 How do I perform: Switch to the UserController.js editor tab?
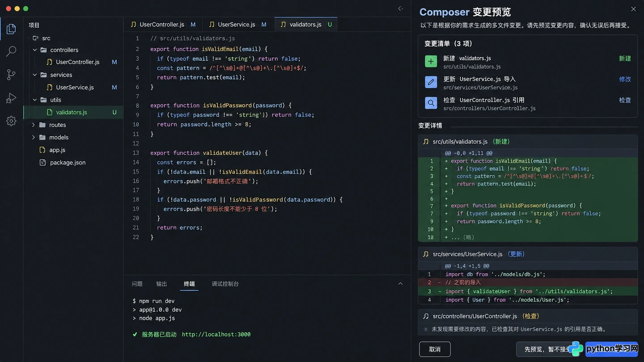click(163, 24)
